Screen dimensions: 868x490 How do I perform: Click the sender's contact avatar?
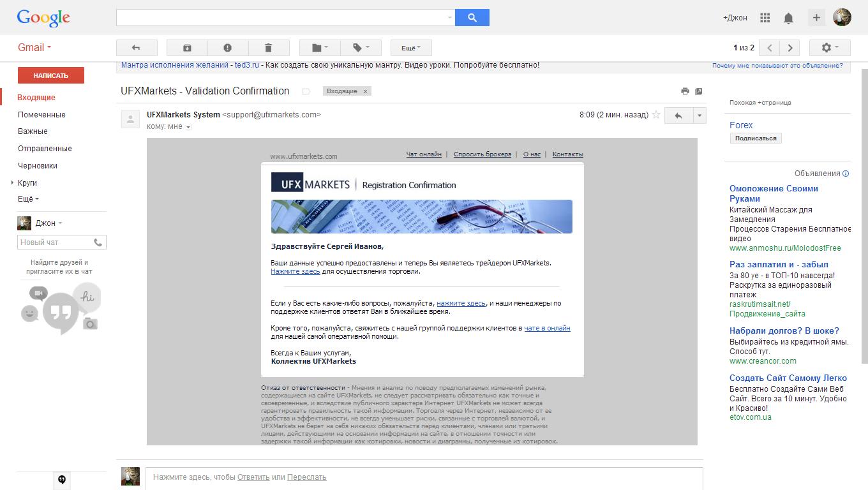[x=131, y=119]
